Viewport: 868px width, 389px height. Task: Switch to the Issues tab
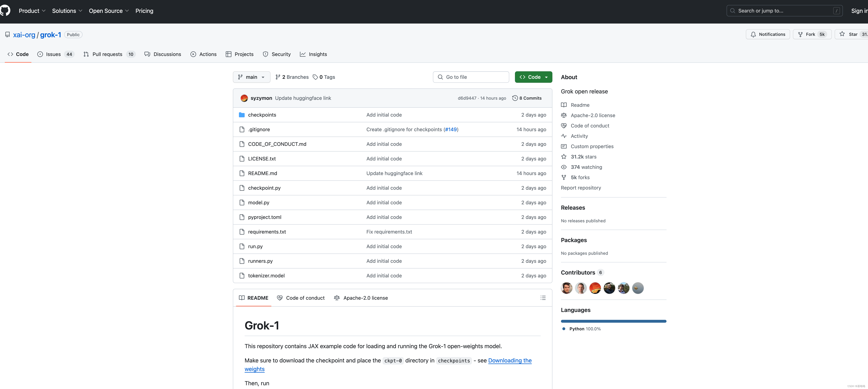56,54
